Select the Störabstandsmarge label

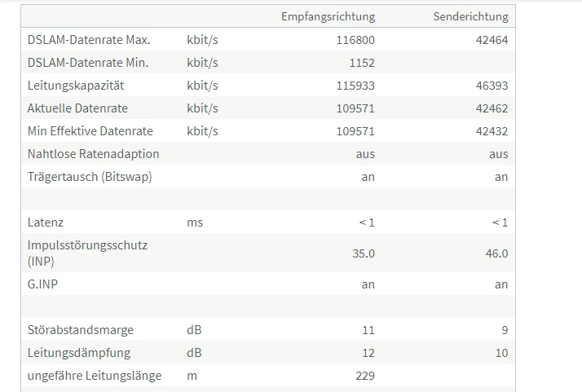(x=81, y=329)
